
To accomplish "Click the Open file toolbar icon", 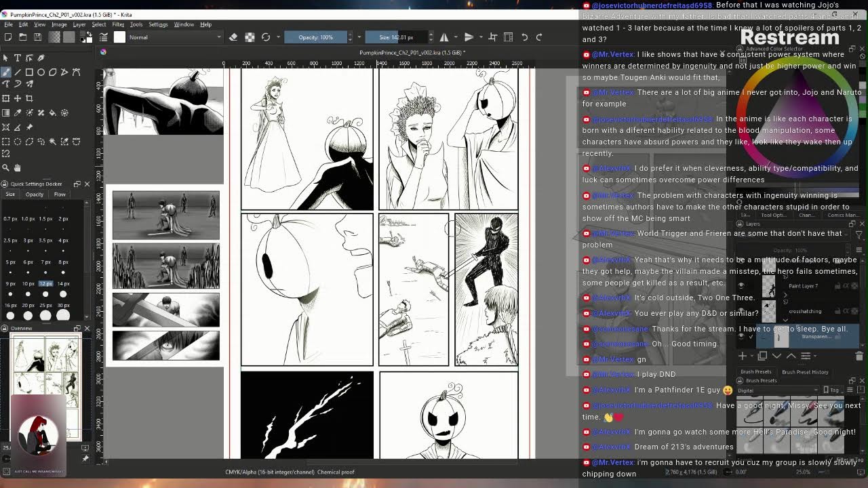I will 23,37.
